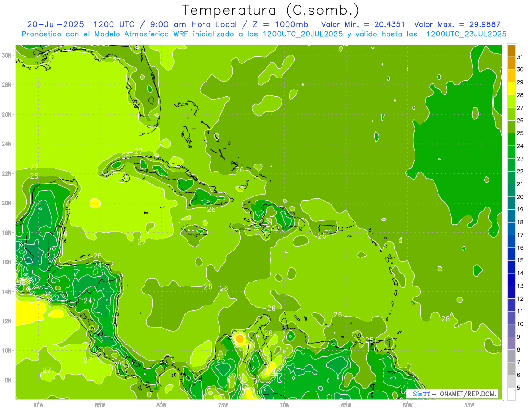Click the color scale label "29"
This screenshot has width=532, height=411.
click(520, 82)
